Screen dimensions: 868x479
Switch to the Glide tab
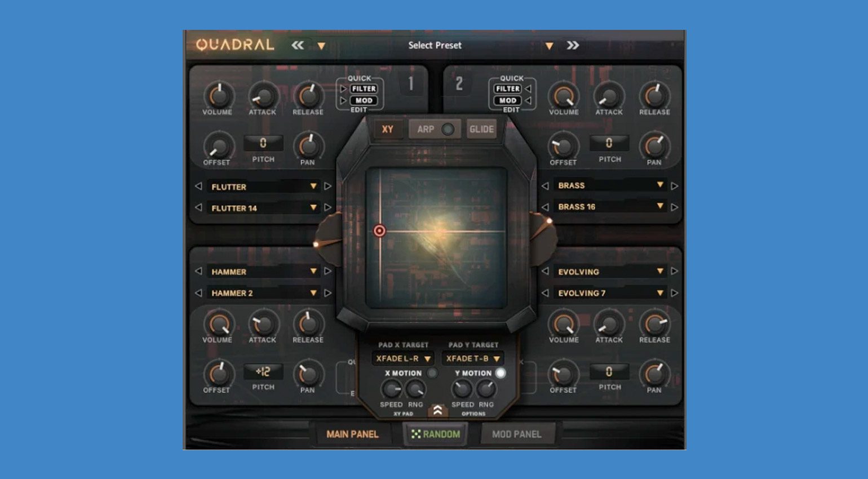coord(481,129)
